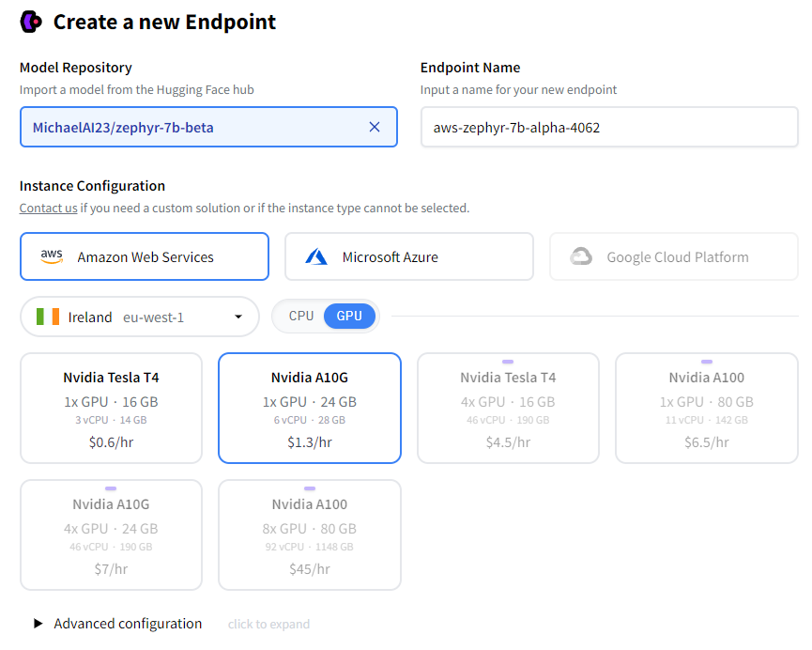Expand Advanced configuration triangle
812x650 pixels.
[38, 623]
